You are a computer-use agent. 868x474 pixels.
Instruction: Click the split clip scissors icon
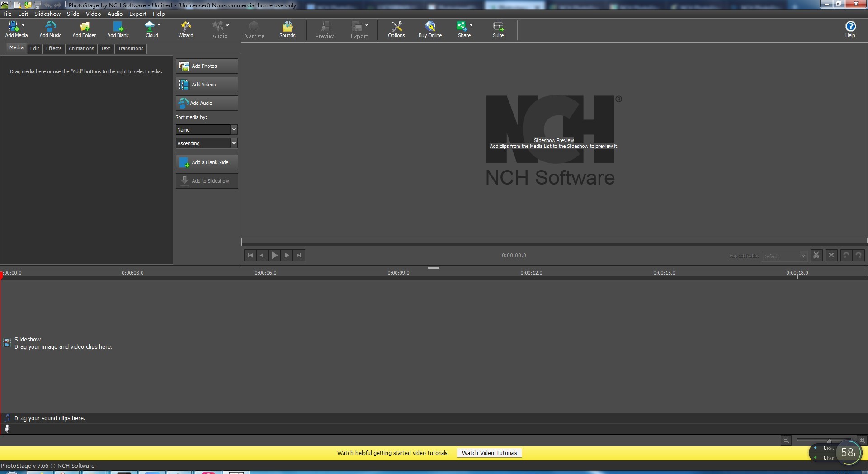816,255
